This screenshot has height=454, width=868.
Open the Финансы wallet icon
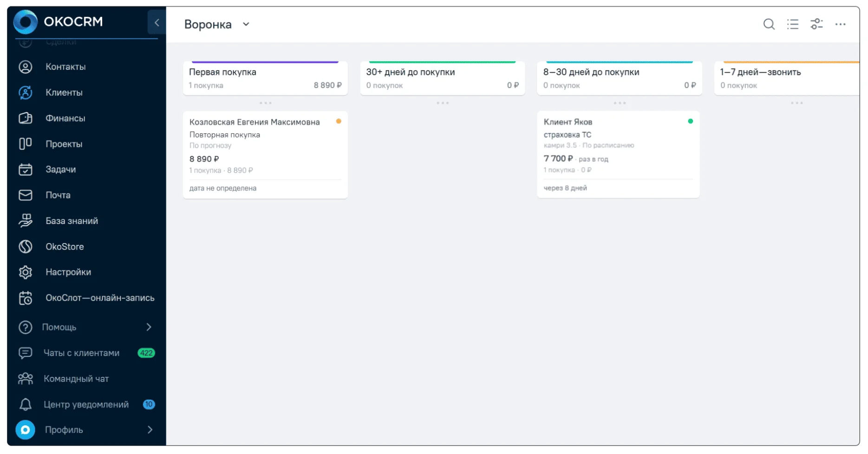tap(26, 118)
